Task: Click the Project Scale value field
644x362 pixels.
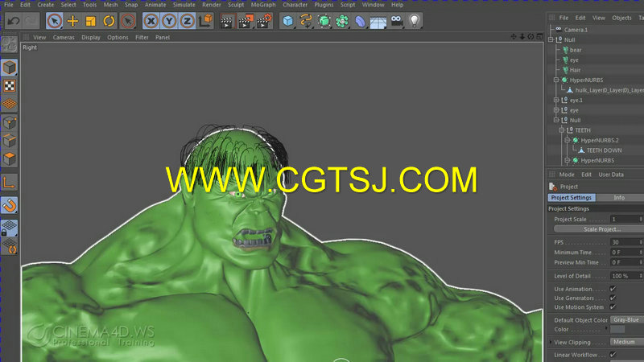Action: click(626, 220)
